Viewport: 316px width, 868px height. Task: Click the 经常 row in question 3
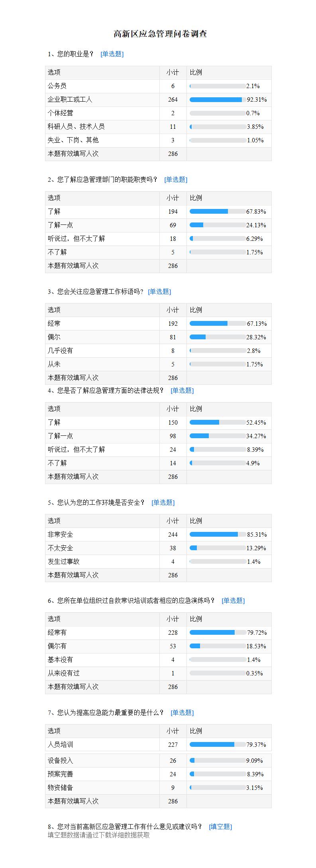click(x=158, y=324)
